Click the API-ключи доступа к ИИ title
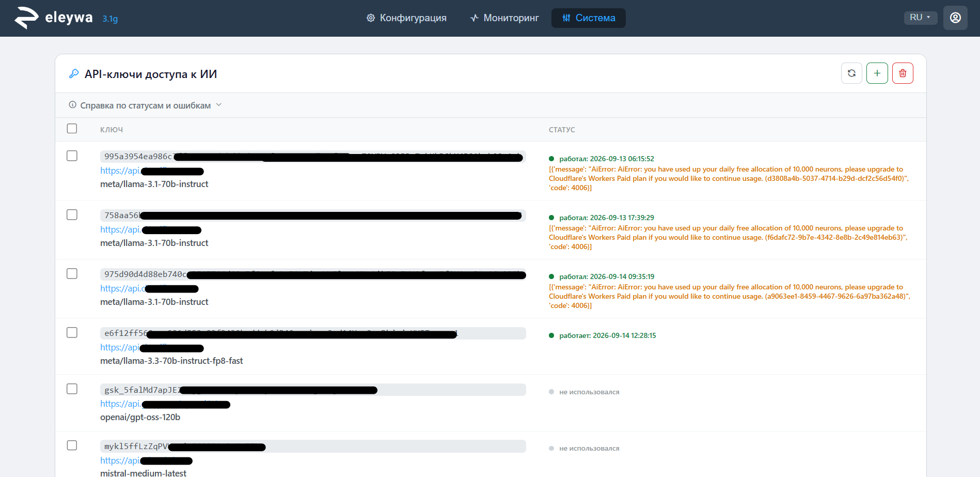980x477 pixels. pyautogui.click(x=151, y=74)
